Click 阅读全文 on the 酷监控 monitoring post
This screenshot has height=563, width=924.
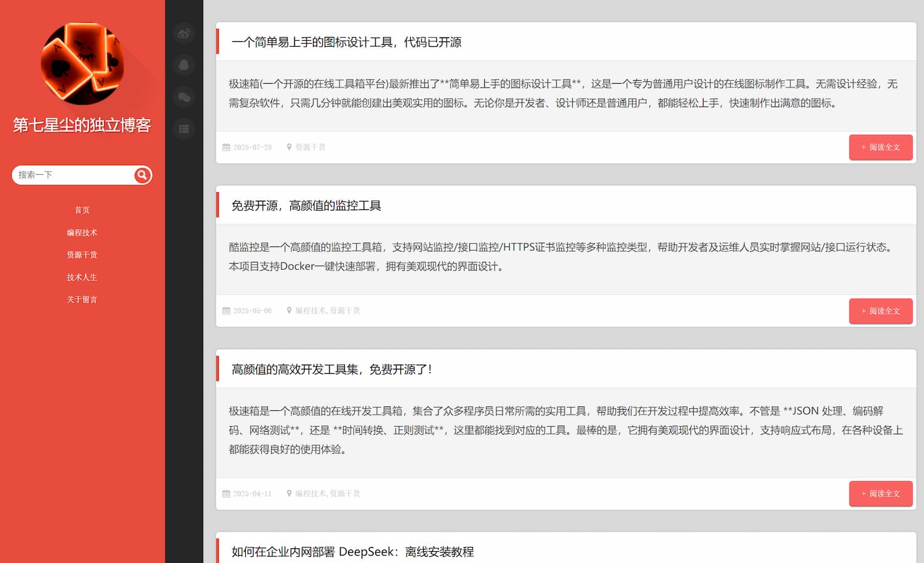[881, 311]
